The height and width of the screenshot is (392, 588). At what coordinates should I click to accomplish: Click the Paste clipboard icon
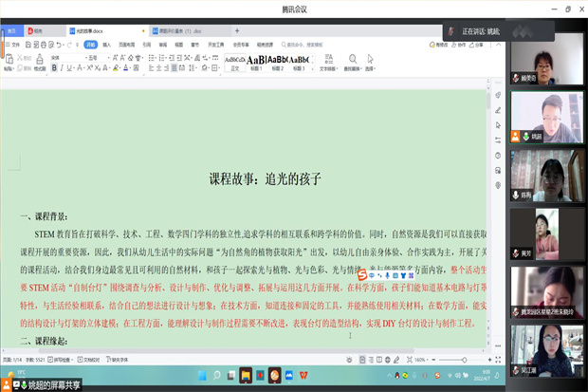point(9,60)
